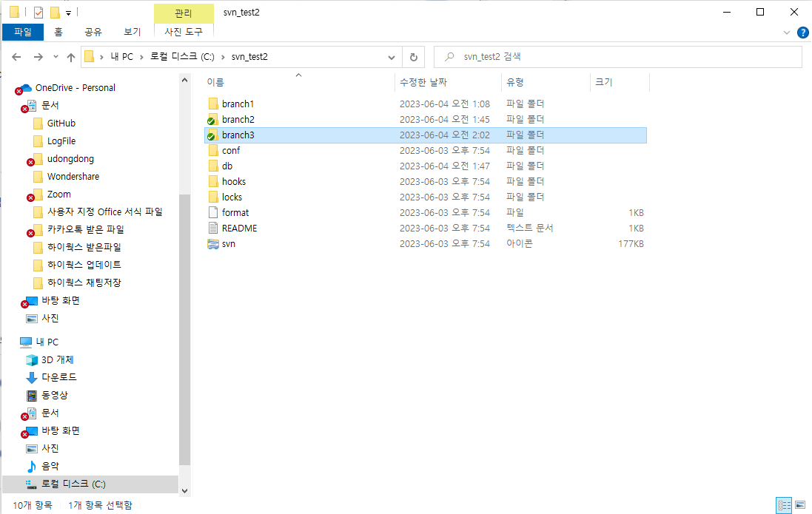The image size is (812, 514).
Task: Select the README text document icon
Action: click(x=213, y=229)
